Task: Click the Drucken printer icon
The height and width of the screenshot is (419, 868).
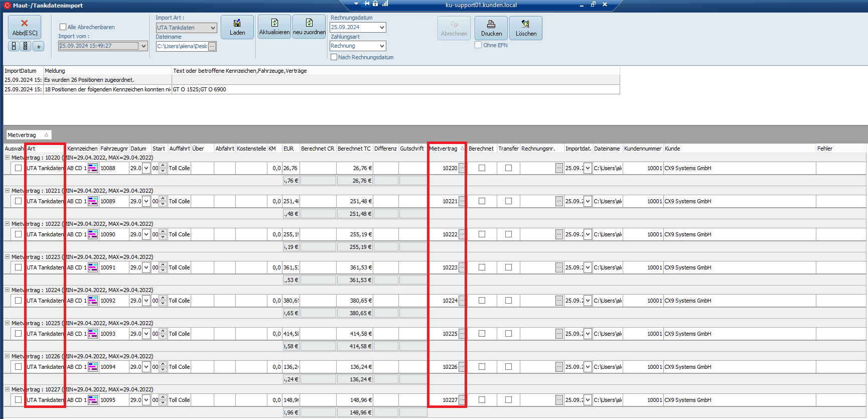Action: pos(491,28)
